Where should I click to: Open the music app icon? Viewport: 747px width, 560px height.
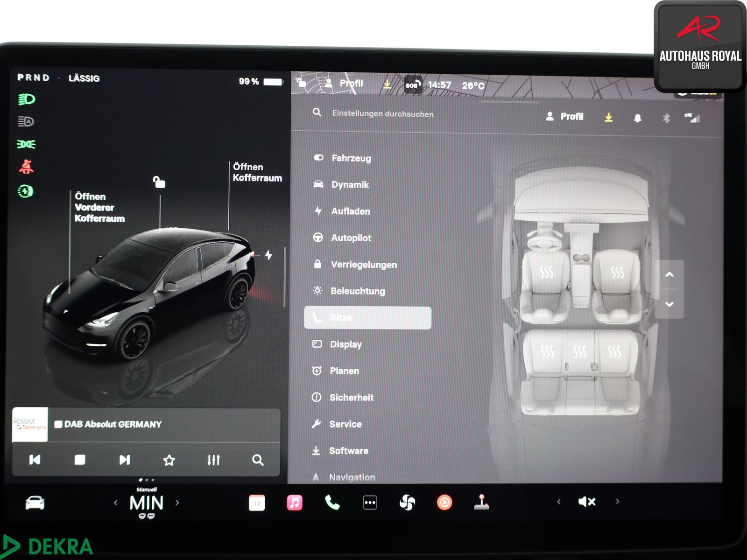(x=295, y=503)
